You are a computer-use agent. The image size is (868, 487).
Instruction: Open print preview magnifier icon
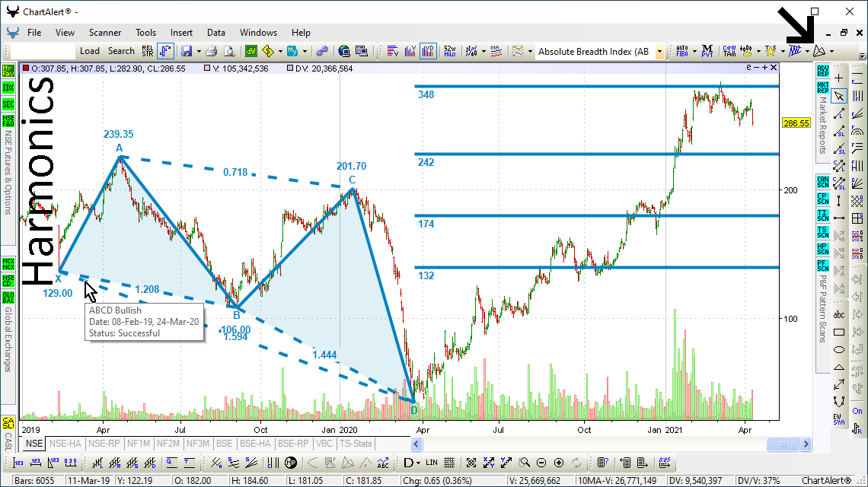tap(229, 52)
